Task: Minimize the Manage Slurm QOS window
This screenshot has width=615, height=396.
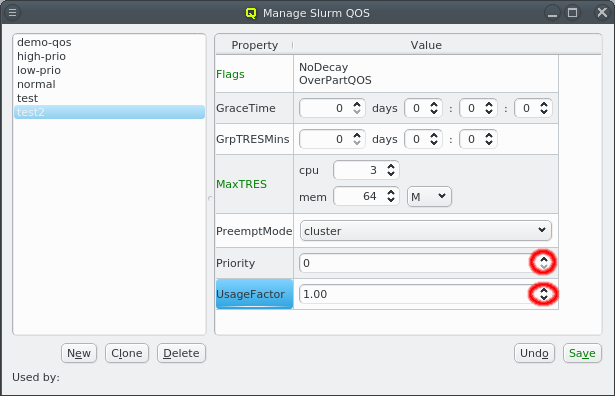Action: point(552,13)
